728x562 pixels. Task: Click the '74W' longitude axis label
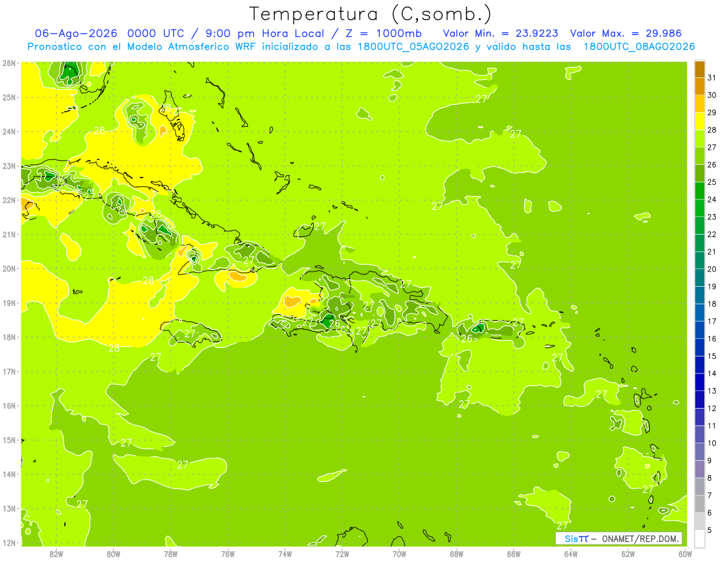click(x=285, y=554)
